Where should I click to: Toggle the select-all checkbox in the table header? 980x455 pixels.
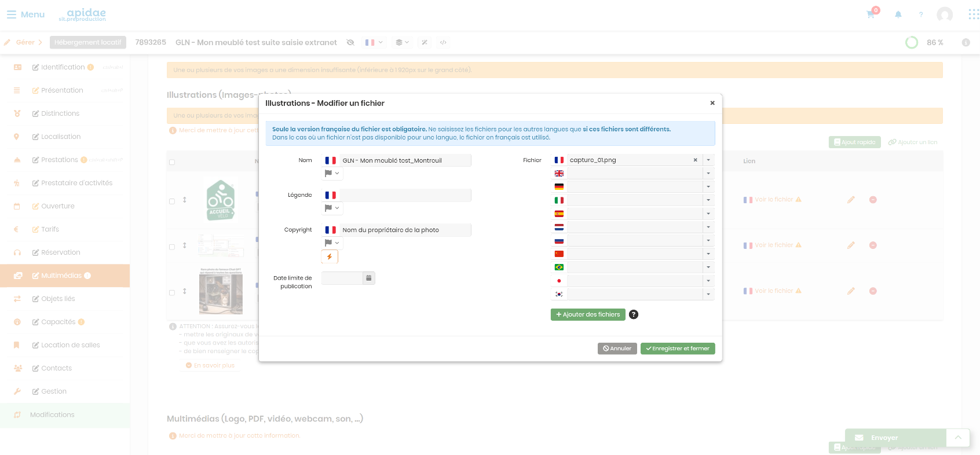pos(172,162)
